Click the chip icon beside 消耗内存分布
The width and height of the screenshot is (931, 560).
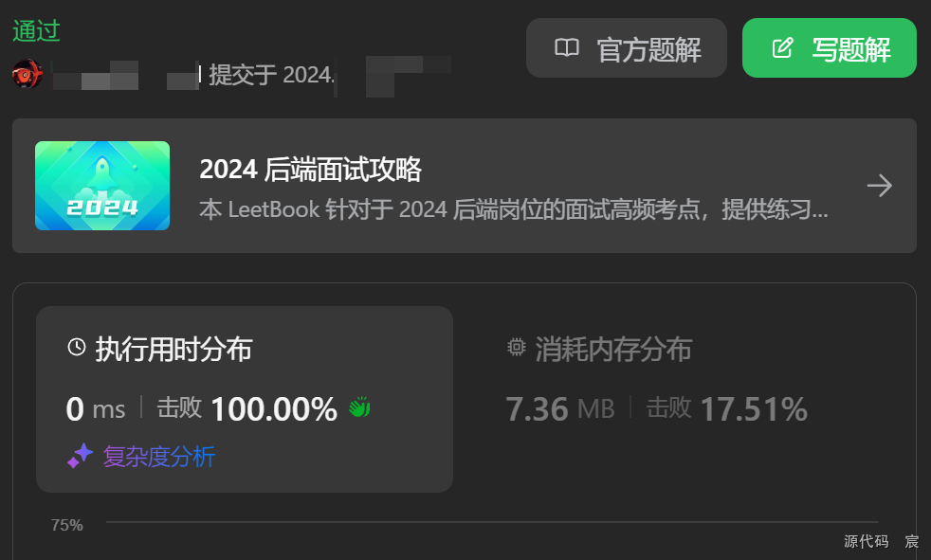tap(517, 347)
